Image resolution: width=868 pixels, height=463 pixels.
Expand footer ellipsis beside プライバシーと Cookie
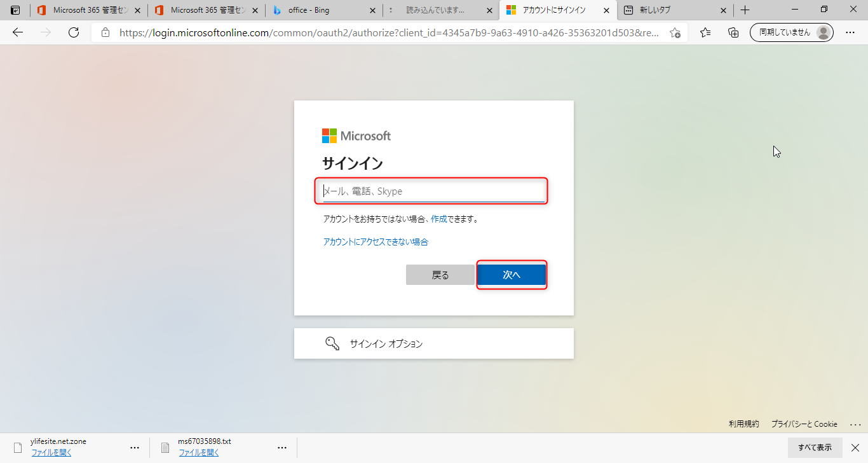[x=855, y=424]
